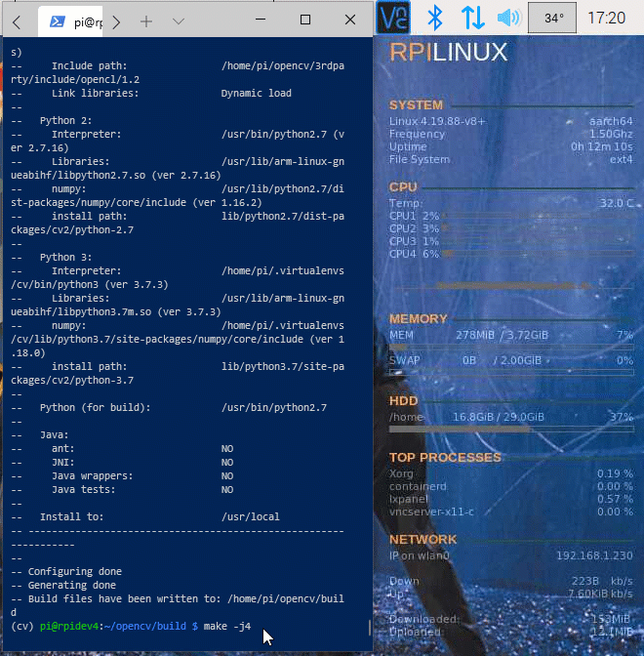Viewport: 644px width, 656px height.
Task: Click the 'JNI:' line in terminal
Action: (x=122, y=463)
